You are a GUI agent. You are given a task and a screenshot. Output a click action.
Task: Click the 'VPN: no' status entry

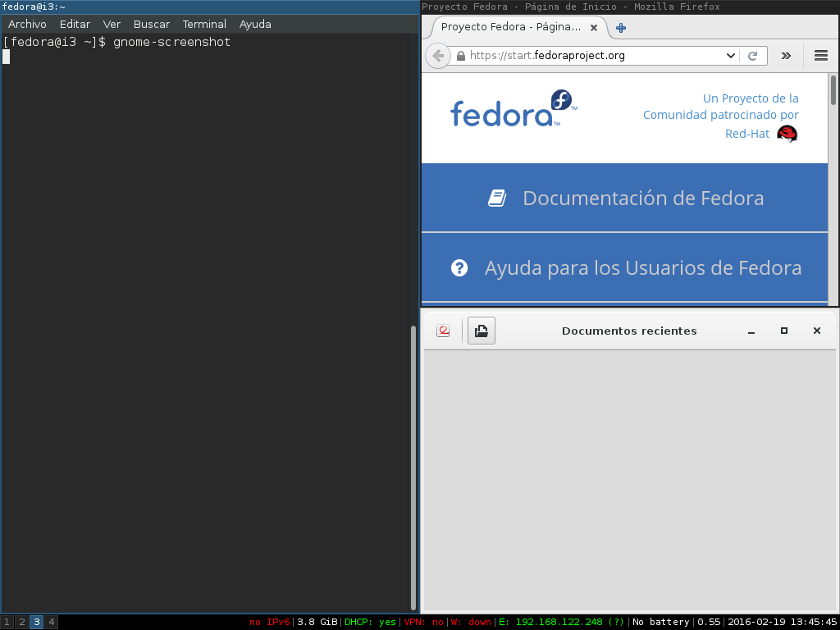(424, 622)
